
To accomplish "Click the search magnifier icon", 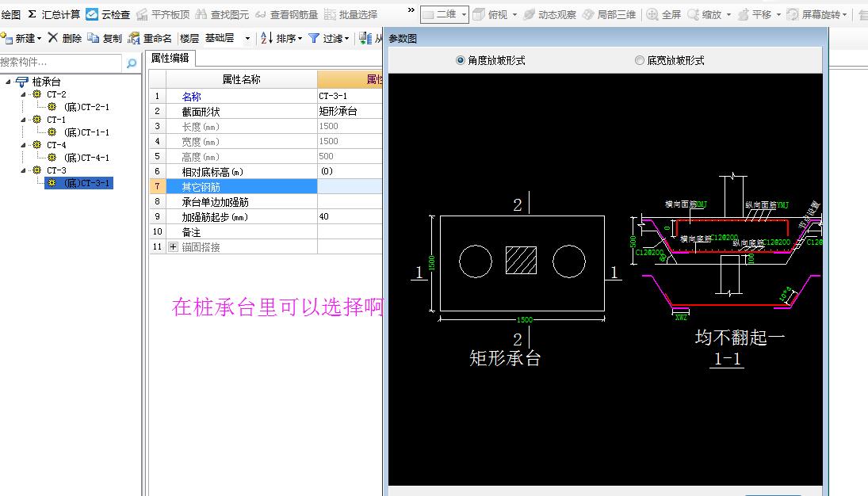I will pos(132,63).
